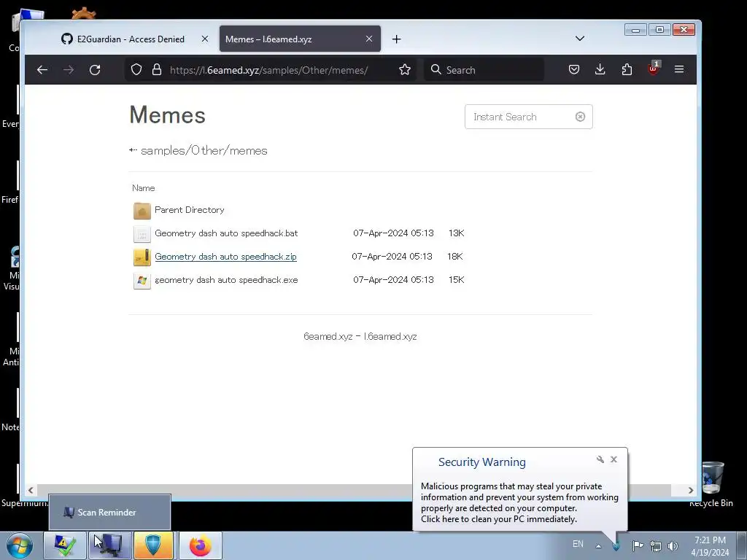Click the EN language indicator
The image size is (747, 560).
578,544
